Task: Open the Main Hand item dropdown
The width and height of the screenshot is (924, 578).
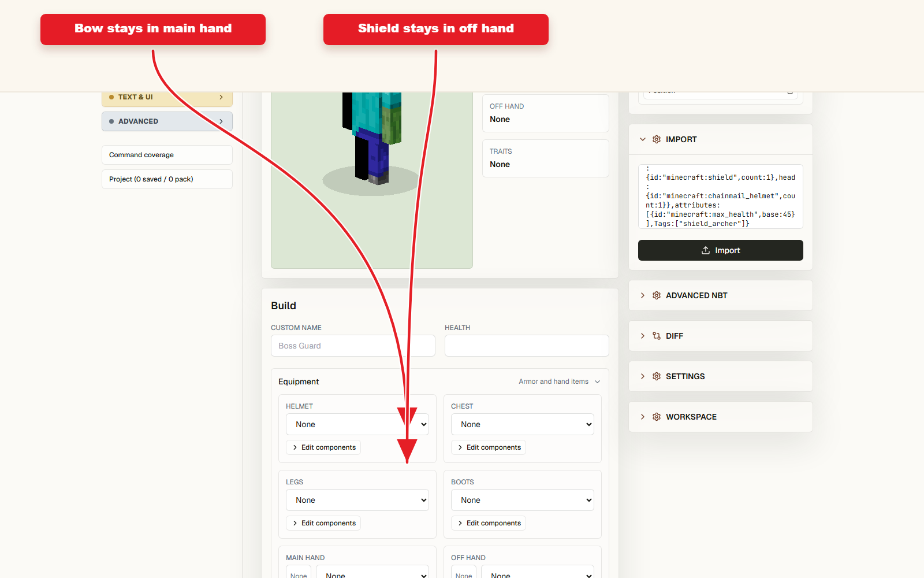Action: click(372, 572)
